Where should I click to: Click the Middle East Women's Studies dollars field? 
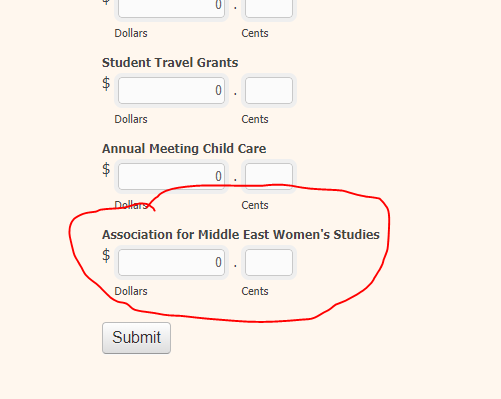(171, 262)
